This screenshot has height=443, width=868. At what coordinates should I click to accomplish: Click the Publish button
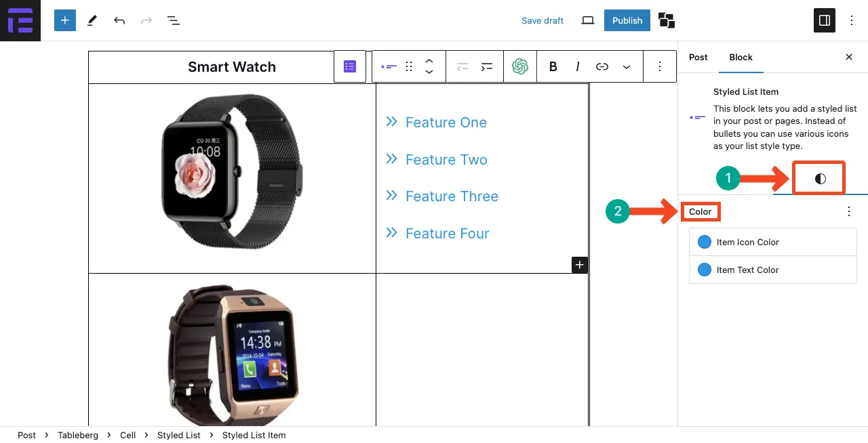pos(627,20)
